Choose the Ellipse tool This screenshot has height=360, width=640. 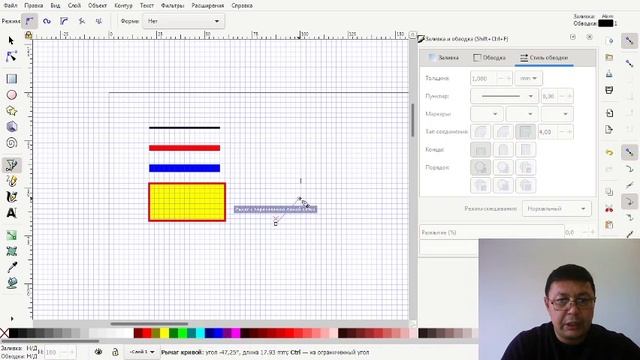11,95
